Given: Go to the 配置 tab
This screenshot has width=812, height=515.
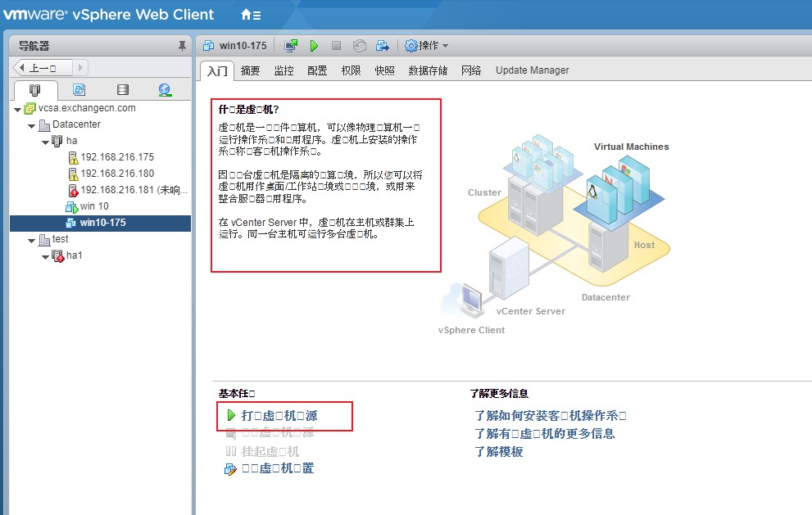Looking at the screenshot, I should pos(317,70).
